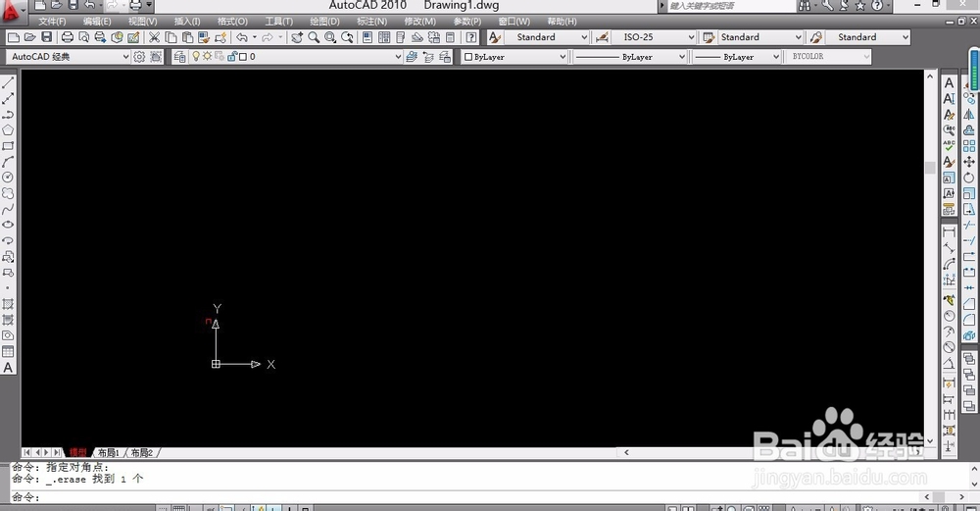Viewport: 980px width, 511px height.
Task: Click the Plot printer icon
Action: [x=68, y=37]
